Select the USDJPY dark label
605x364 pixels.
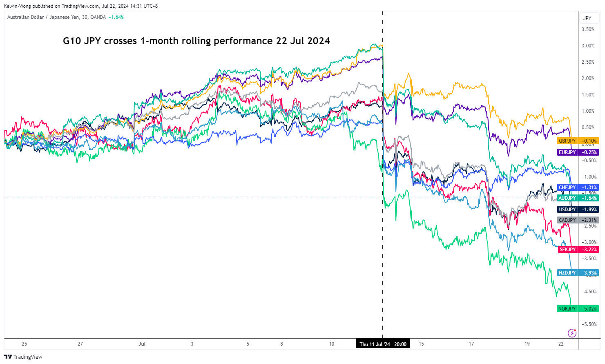point(567,210)
